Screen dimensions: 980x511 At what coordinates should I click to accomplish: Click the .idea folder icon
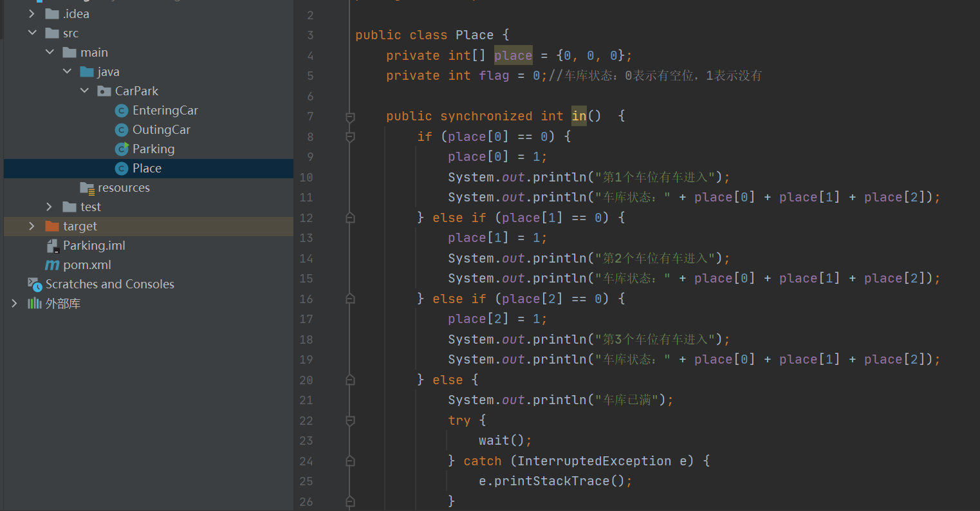coord(52,14)
